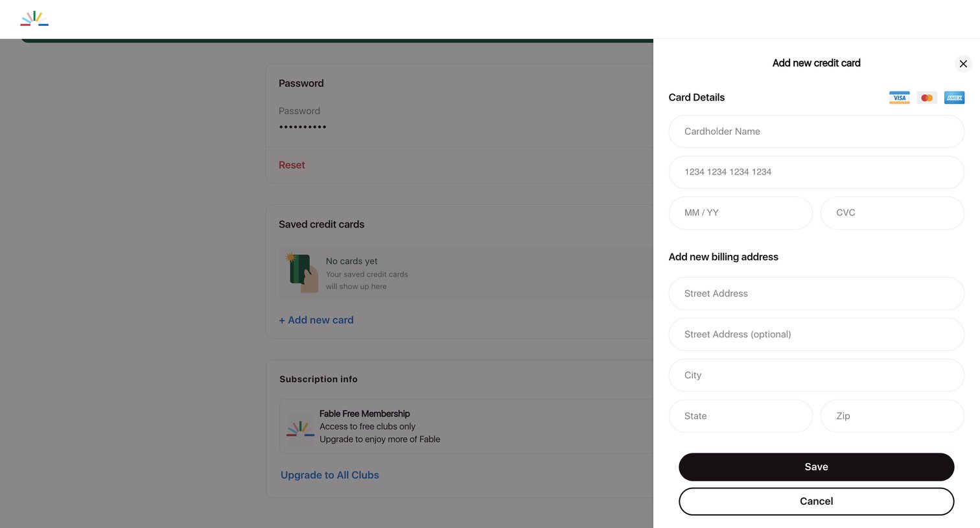Click the CVC field

click(892, 213)
